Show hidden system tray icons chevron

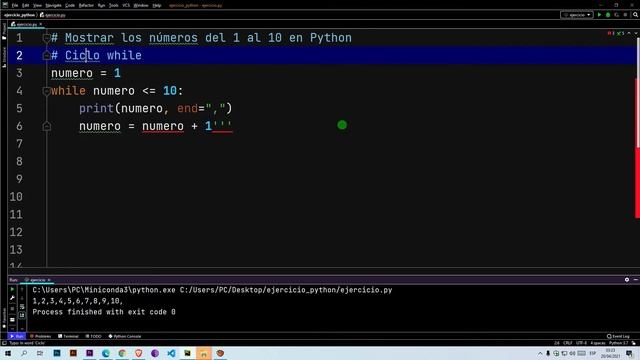540,353
